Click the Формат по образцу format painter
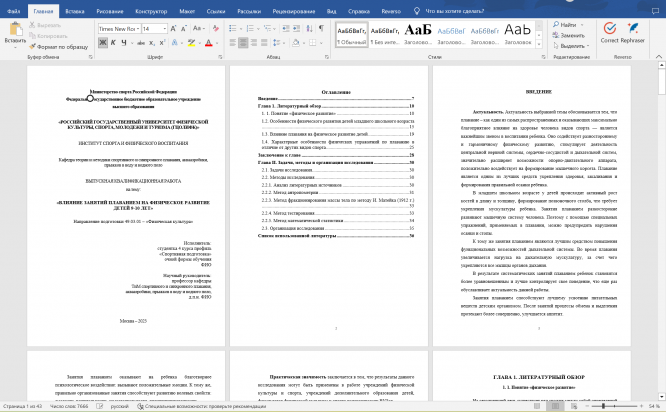666x412 pixels. pyautogui.click(x=59, y=47)
